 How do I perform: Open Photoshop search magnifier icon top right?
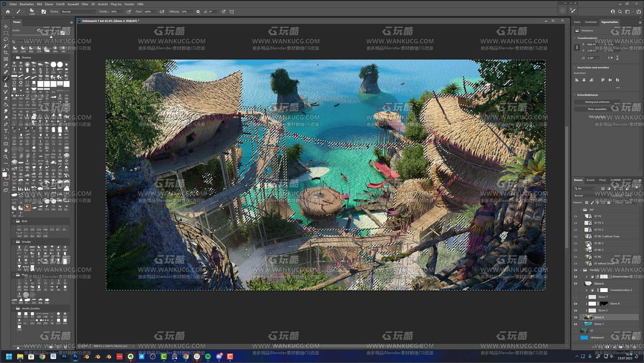pos(620,11)
